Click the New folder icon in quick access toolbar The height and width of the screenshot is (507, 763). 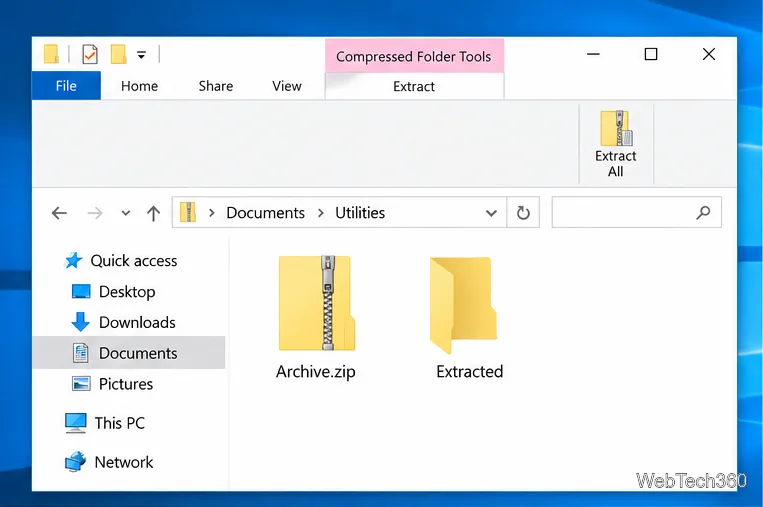pos(118,54)
